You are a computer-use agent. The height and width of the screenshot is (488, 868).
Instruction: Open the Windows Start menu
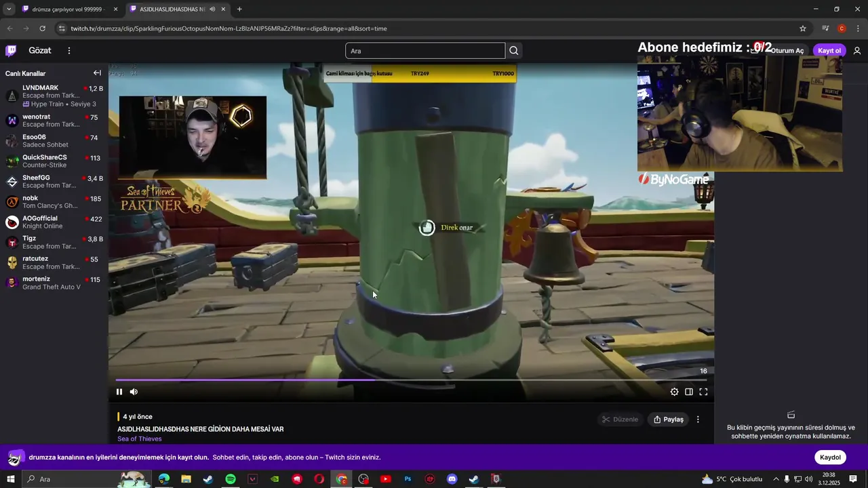click(x=11, y=479)
